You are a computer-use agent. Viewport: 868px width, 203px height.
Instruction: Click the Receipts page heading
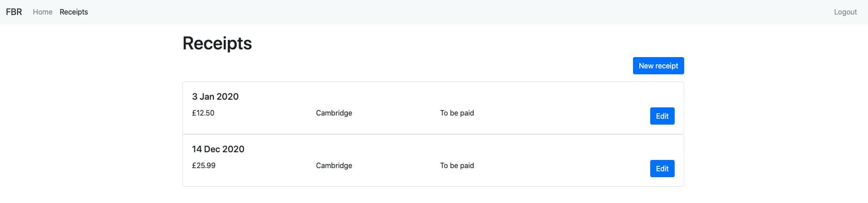click(x=217, y=43)
